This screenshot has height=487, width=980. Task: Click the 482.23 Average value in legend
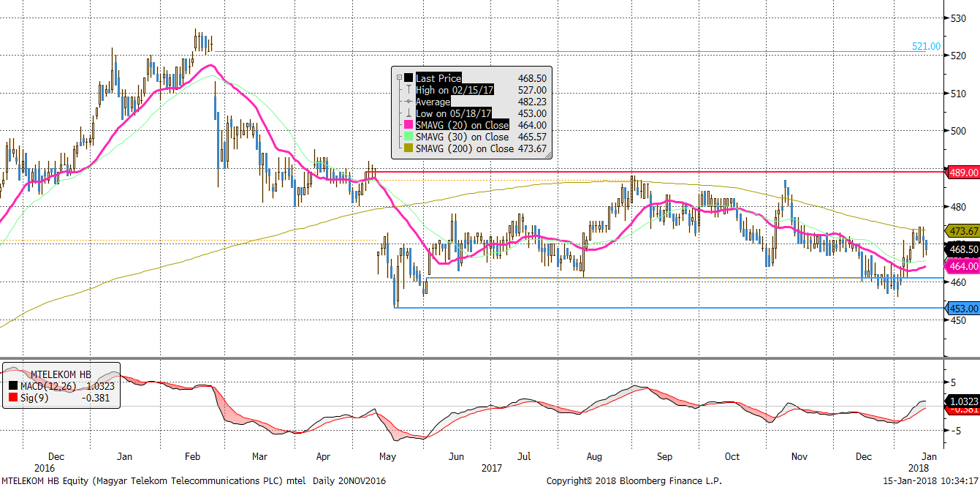pyautogui.click(x=531, y=102)
